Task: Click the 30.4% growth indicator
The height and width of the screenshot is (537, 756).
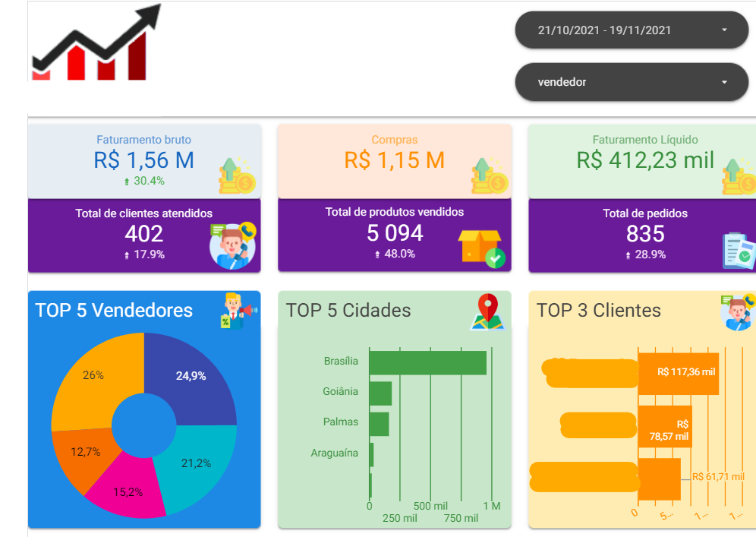Action: (x=144, y=181)
